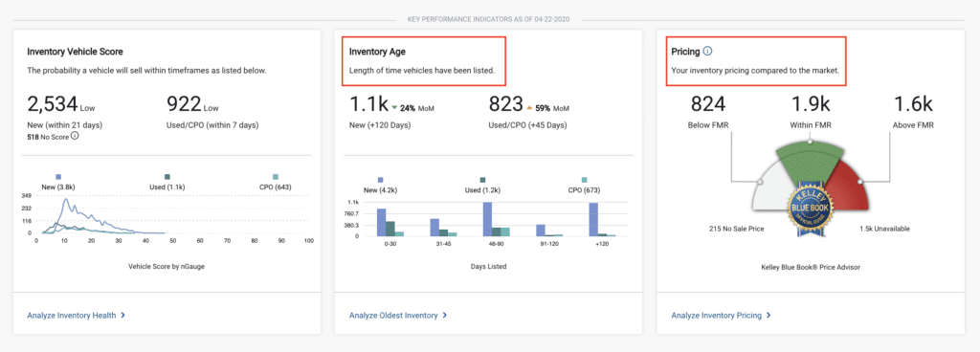Click the New bar at 31-45 days
Image resolution: width=980 pixels, height=352 pixels.
[434, 228]
